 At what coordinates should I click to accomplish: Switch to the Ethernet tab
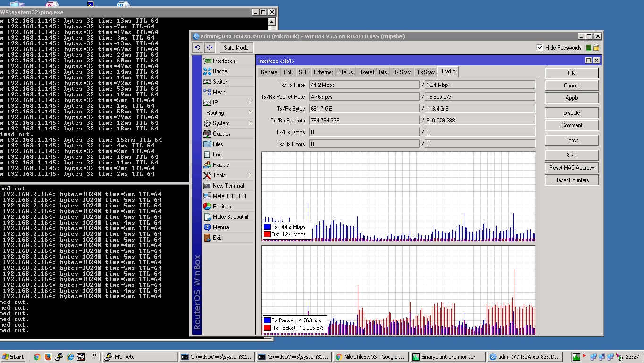pyautogui.click(x=323, y=72)
